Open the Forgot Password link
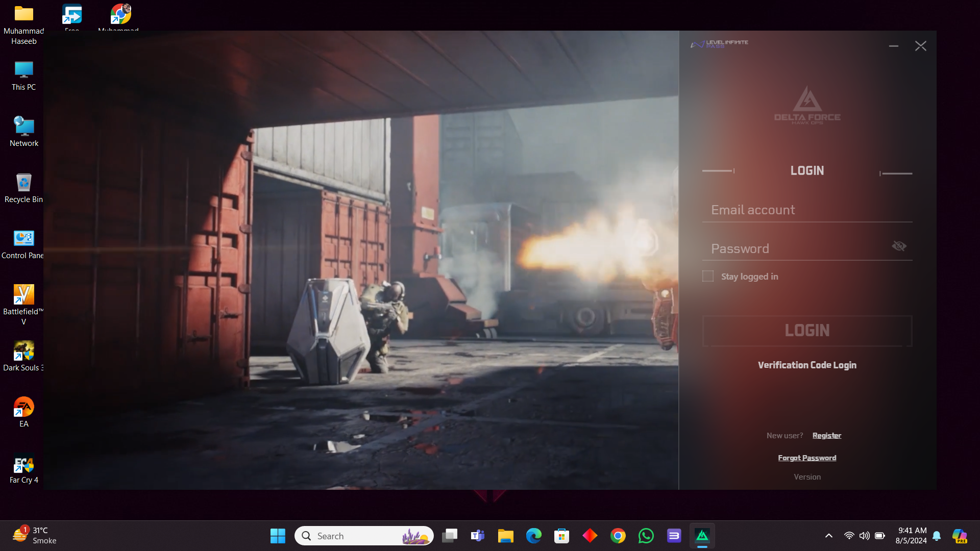The height and width of the screenshot is (551, 980). [807, 458]
